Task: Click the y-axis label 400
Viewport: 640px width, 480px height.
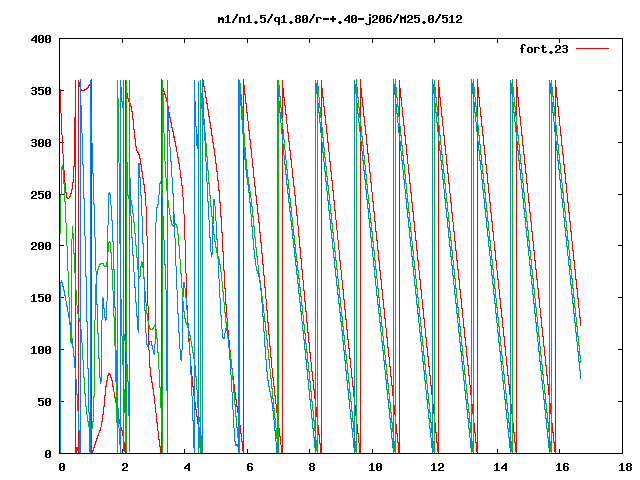Action: (41, 40)
